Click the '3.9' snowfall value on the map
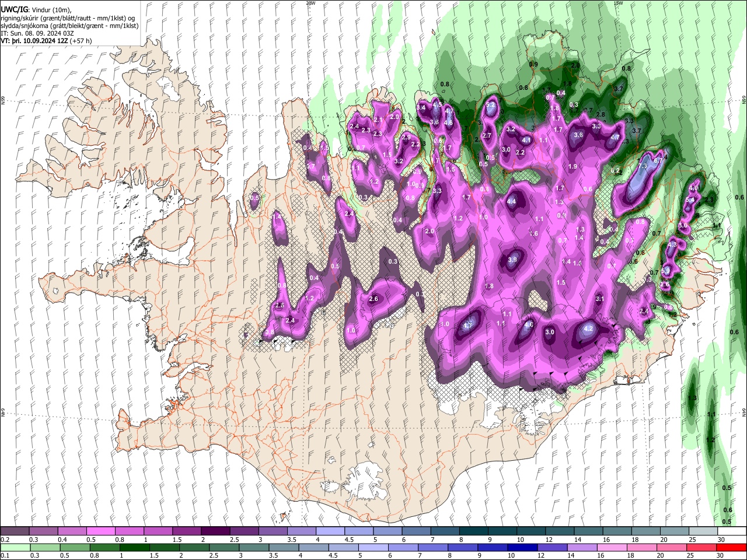The height and width of the screenshot is (560, 747). pyautogui.click(x=512, y=260)
